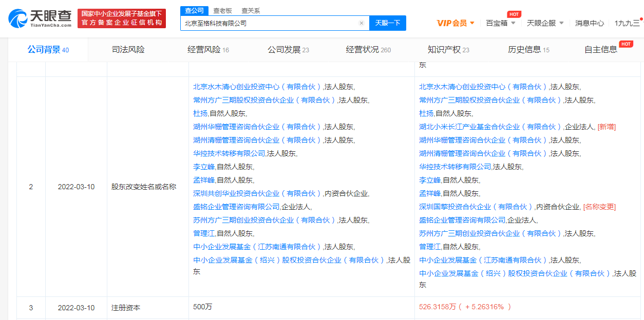Click row number 3 in the table
The image size is (644, 320).
click(x=31, y=308)
